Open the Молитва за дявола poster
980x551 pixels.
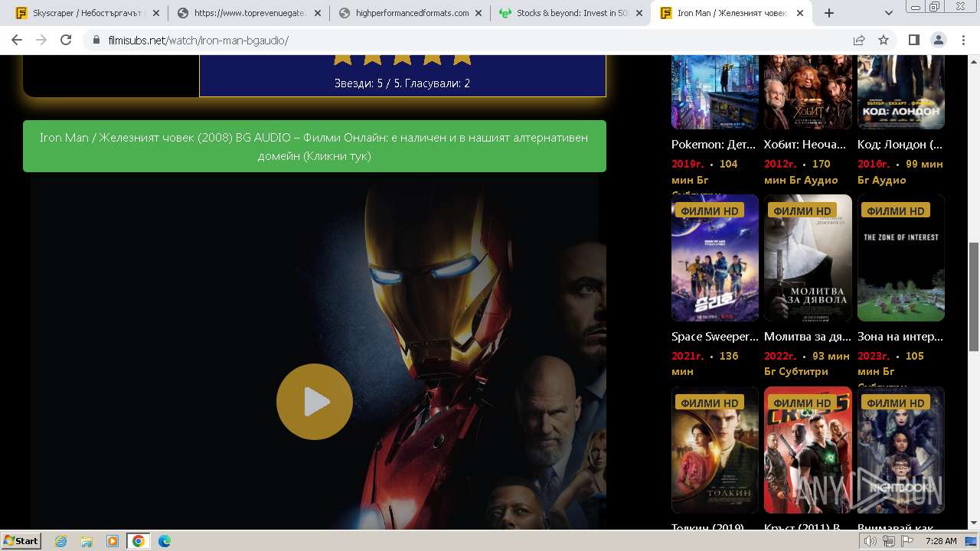808,258
